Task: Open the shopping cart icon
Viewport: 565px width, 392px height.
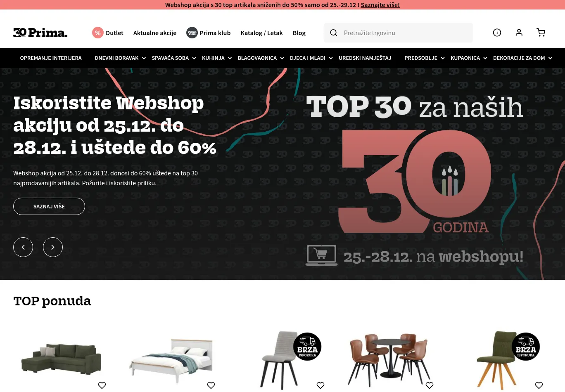Action: (541, 33)
